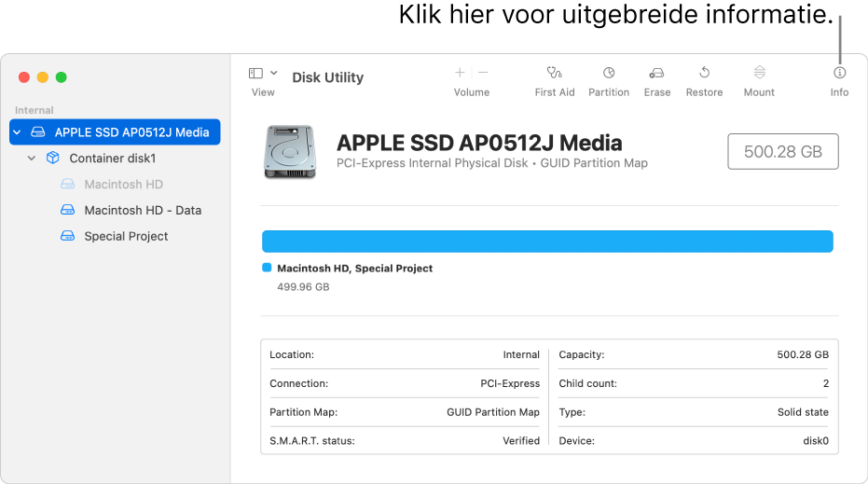Select Container disk1 in the sidebar
The image size is (868, 484).
pos(113,159)
